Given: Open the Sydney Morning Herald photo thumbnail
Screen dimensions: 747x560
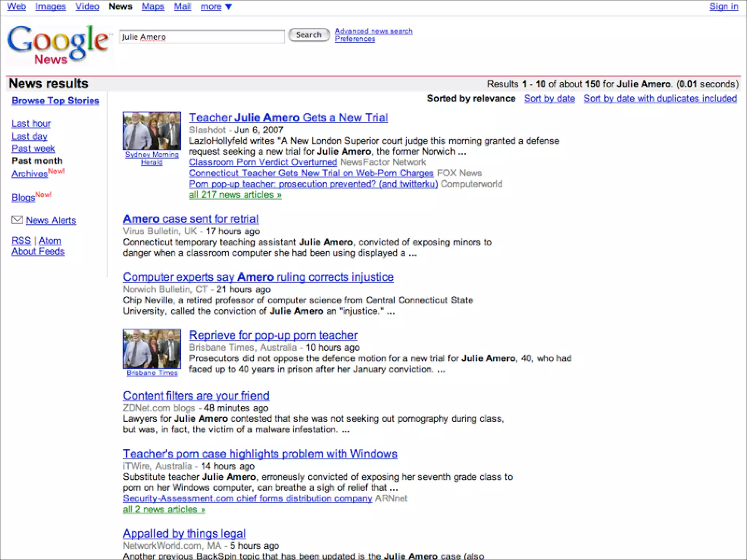Looking at the screenshot, I should click(152, 131).
